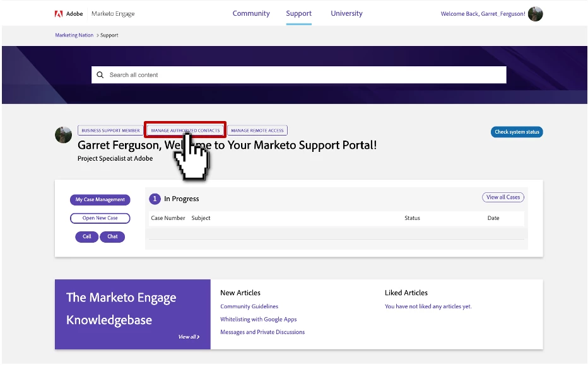The width and height of the screenshot is (588, 365).
Task: Click the Adobe logo icon
Action: (59, 14)
